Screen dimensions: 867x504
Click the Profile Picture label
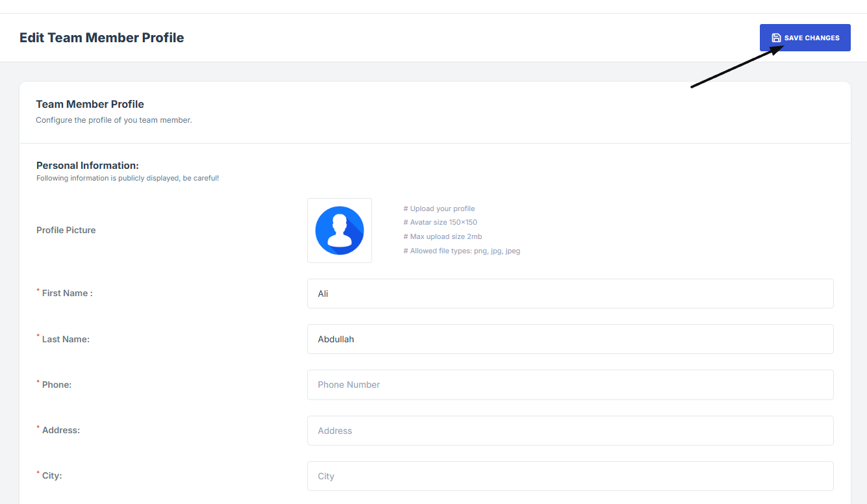[x=66, y=230]
